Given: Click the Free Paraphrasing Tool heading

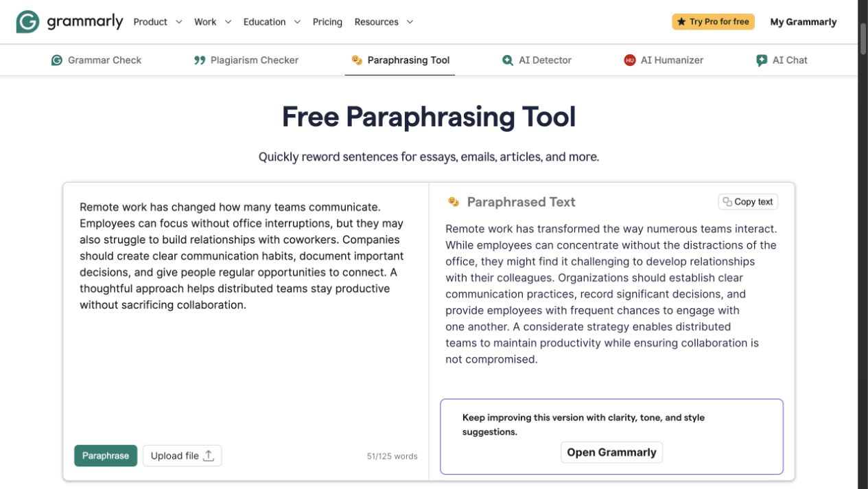Looking at the screenshot, I should click(x=429, y=117).
